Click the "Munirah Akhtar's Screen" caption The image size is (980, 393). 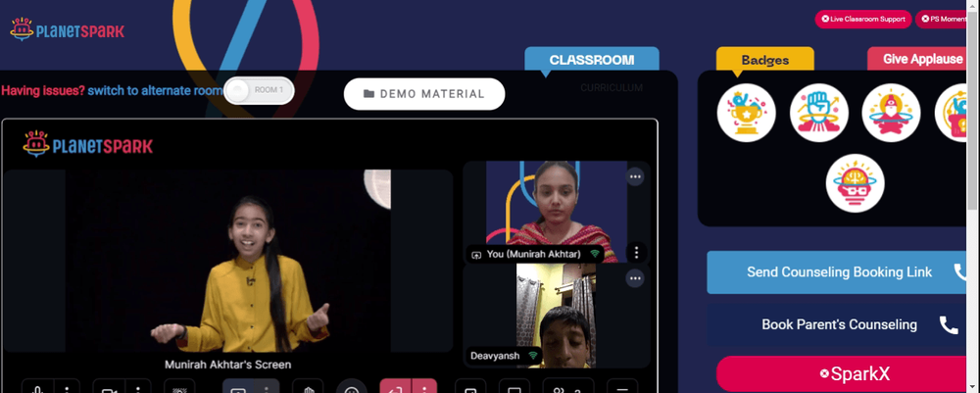pos(228,365)
